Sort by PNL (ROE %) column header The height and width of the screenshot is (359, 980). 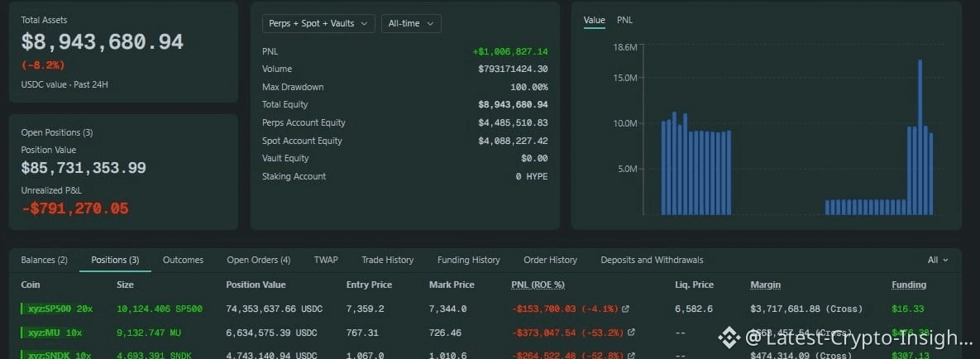(538, 285)
